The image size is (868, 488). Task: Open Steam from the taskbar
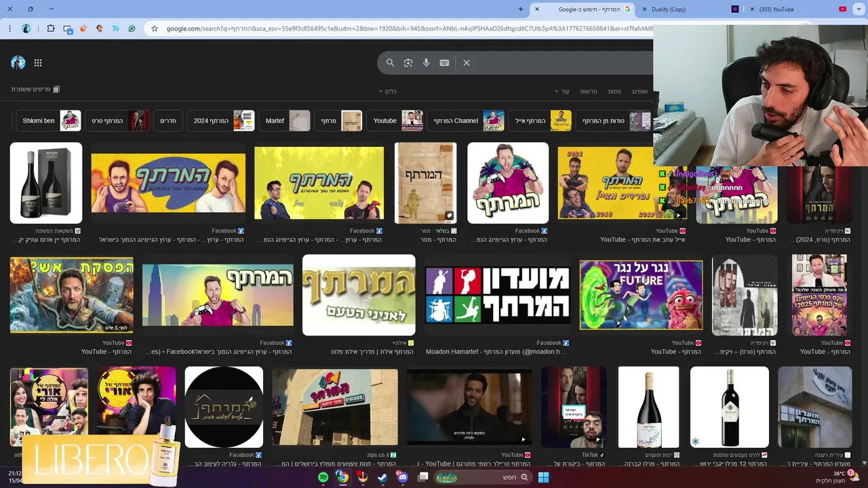pos(382,477)
